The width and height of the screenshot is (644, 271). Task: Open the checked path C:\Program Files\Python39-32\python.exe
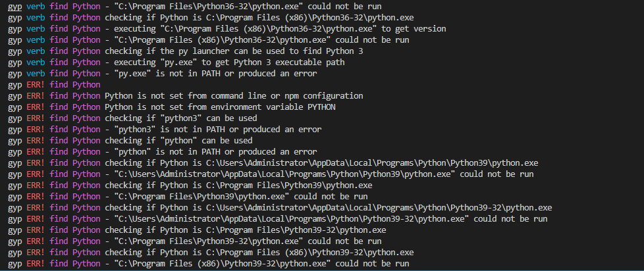[296, 230]
